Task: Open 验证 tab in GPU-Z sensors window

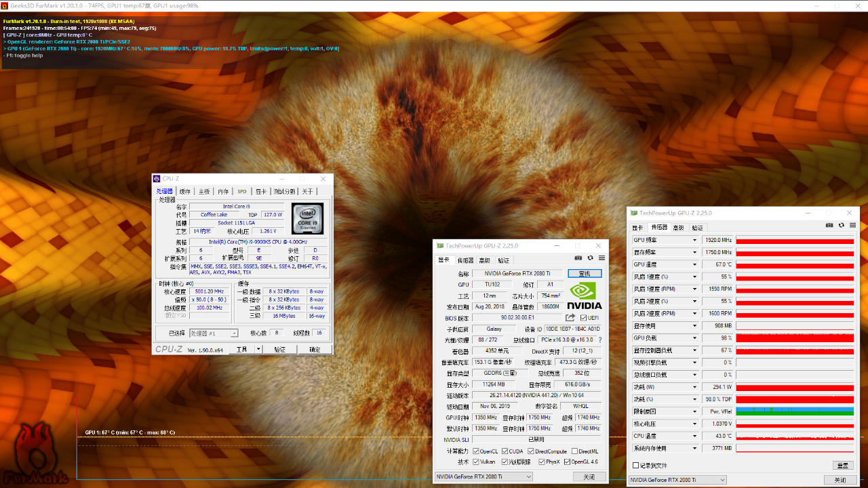Action: point(698,228)
